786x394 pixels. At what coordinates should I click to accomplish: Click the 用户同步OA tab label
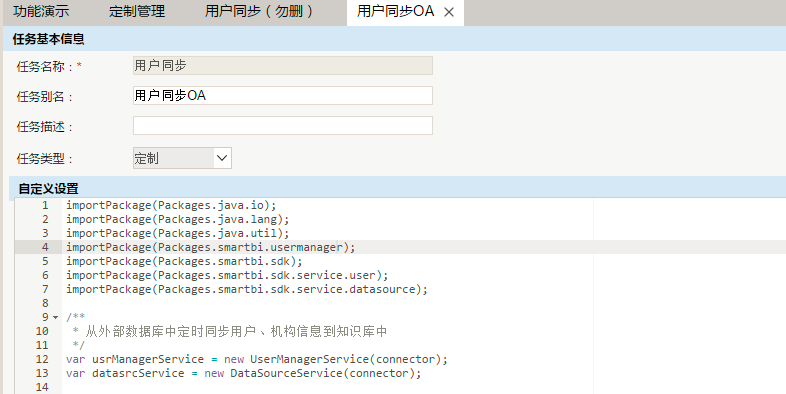tap(396, 11)
